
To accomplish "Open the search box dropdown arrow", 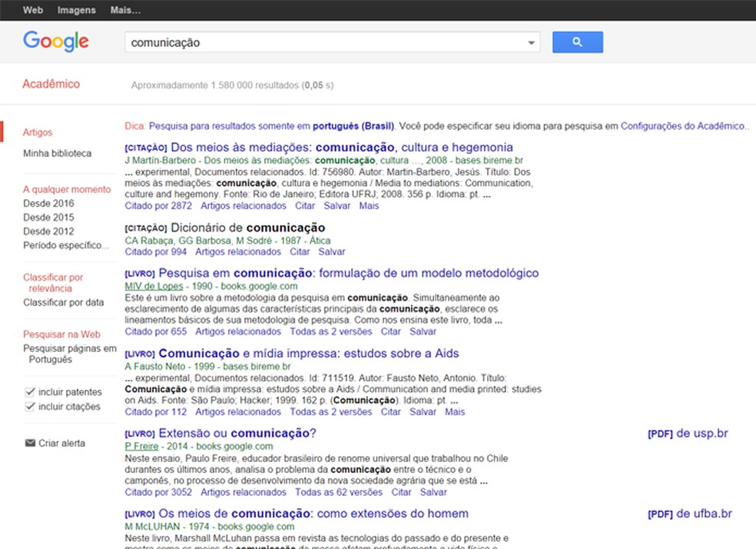I will [531, 43].
